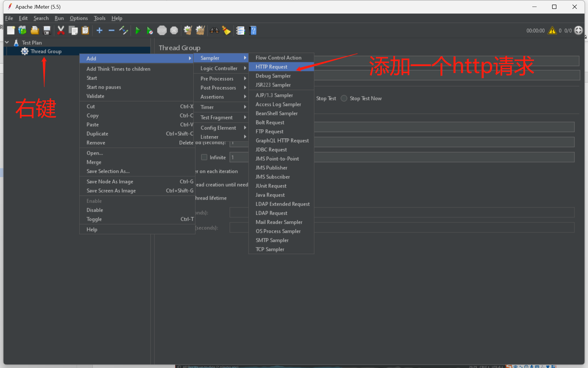The image size is (588, 368).
Task: Toggle the Infinite checkbox
Action: pos(204,157)
